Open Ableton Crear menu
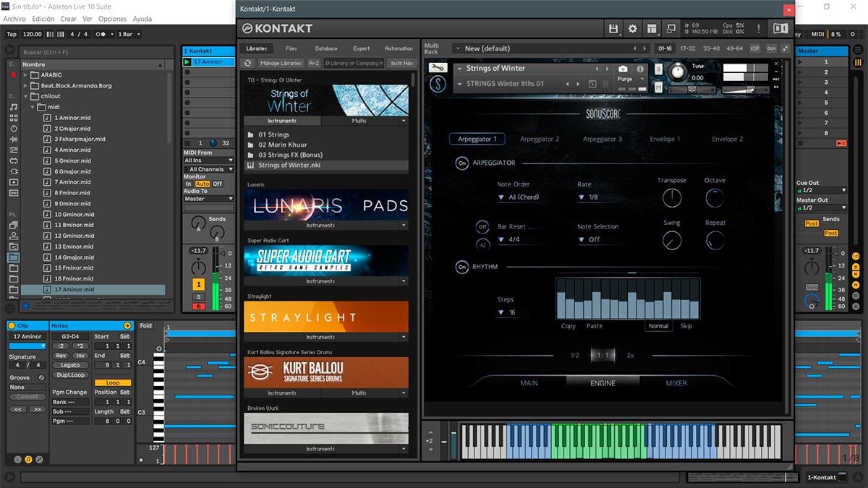The image size is (868, 488). coord(69,19)
